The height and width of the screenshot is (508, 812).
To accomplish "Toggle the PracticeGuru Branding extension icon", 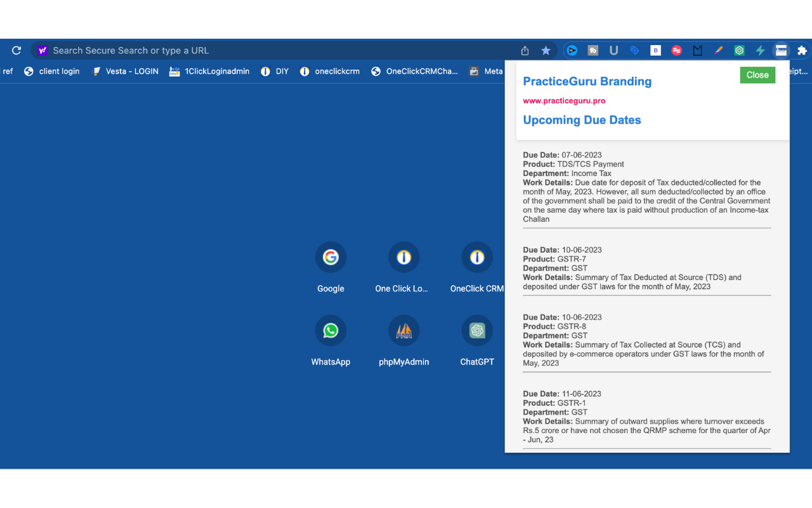I will [x=781, y=50].
